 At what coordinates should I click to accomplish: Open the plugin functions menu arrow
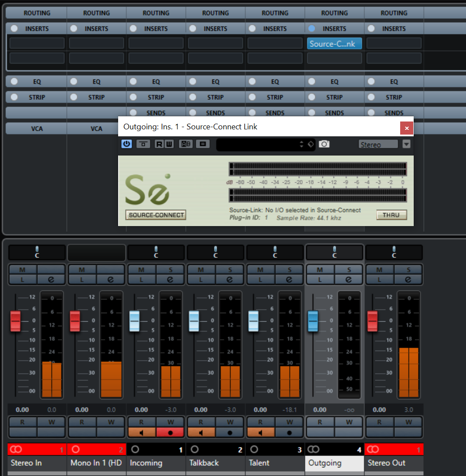coord(406,145)
